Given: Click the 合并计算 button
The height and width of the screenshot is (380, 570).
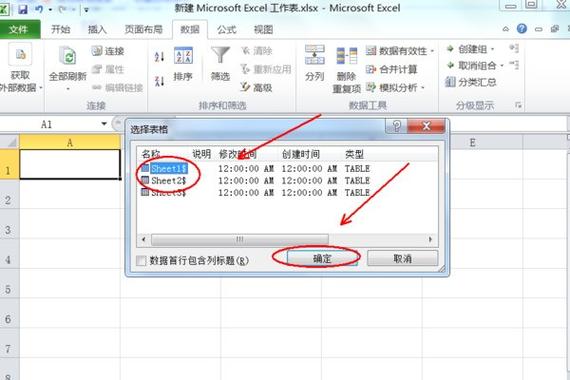Looking at the screenshot, I should pyautogui.click(x=392, y=69).
